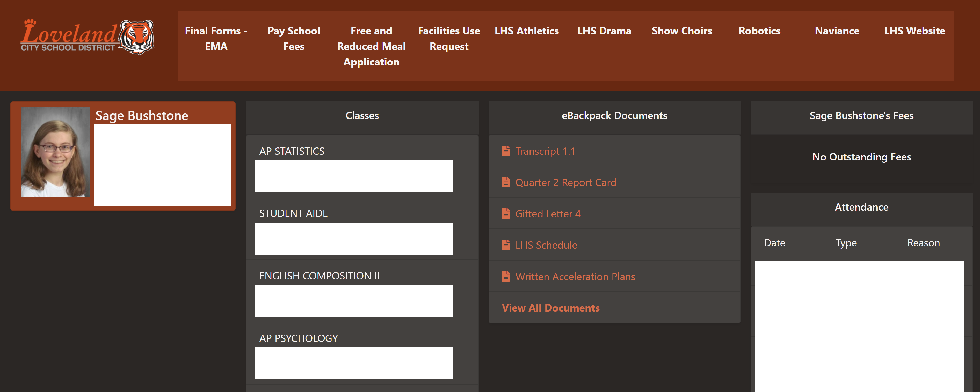Open the Transcript 1.1 link
Screen dimensions: 980x392
[x=545, y=151]
